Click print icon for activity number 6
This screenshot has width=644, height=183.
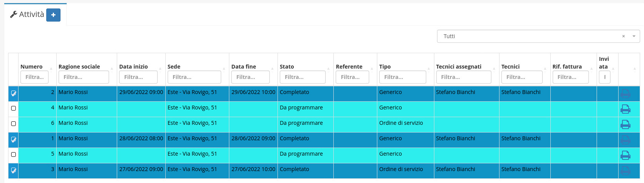click(x=625, y=125)
